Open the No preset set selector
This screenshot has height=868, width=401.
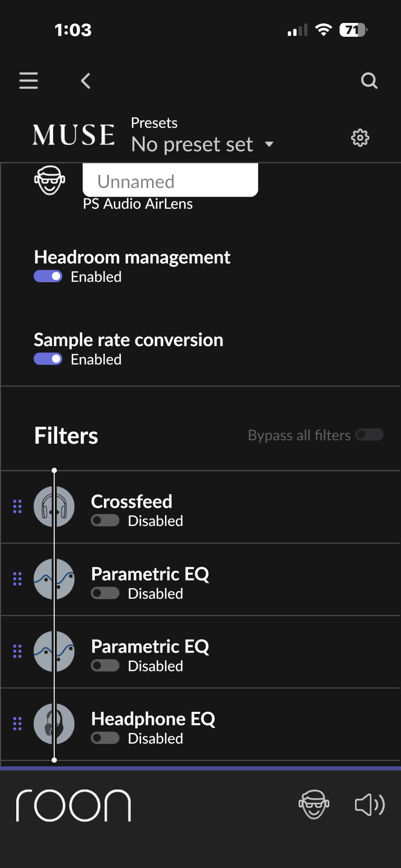(x=192, y=144)
